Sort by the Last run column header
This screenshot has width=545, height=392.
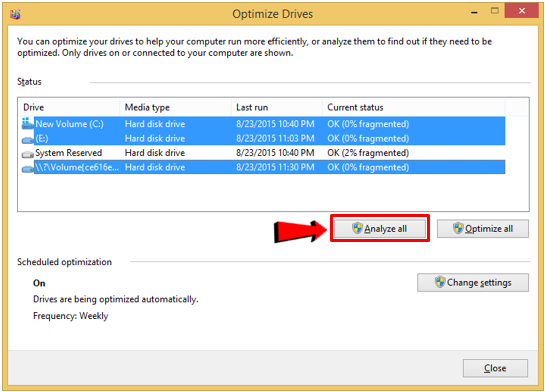277,107
